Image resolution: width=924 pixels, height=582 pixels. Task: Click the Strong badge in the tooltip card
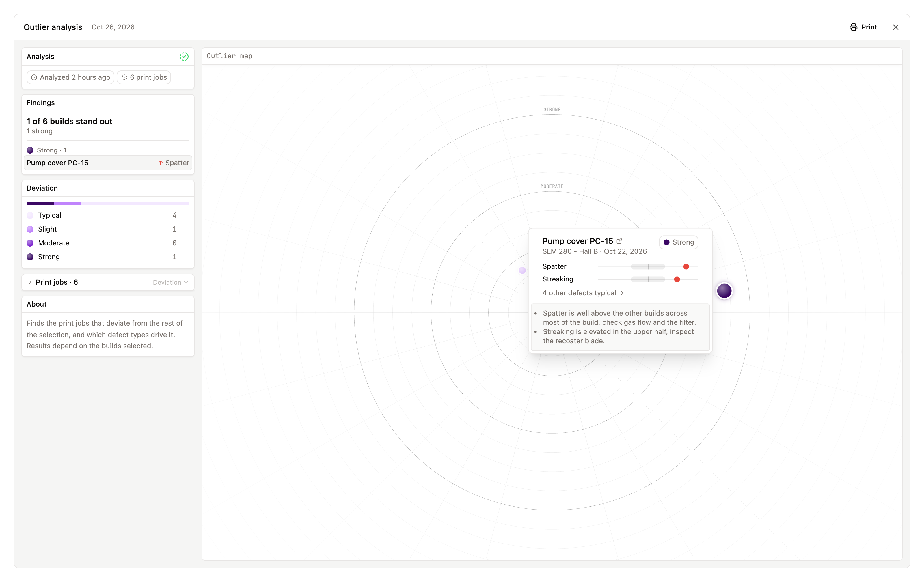tap(679, 242)
